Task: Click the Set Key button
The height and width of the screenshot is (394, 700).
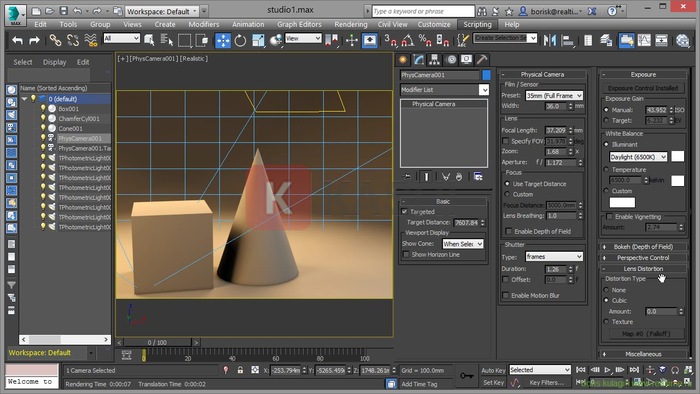Action: coord(493,382)
